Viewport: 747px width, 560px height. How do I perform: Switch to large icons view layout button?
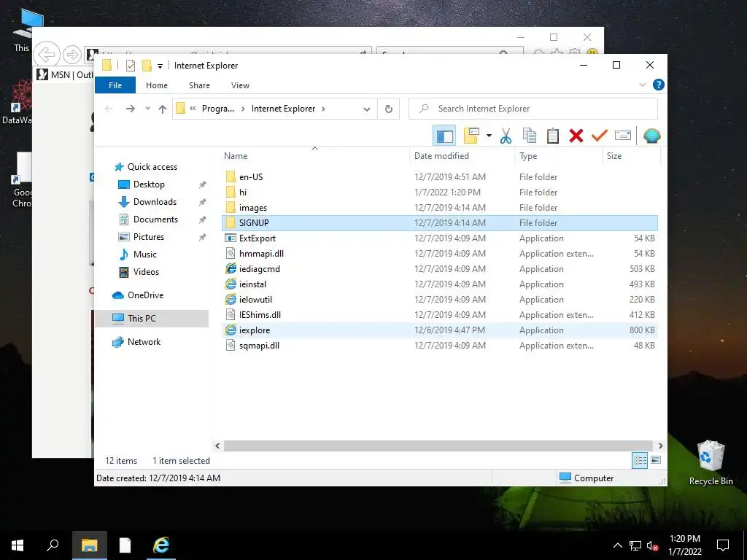[656, 460]
